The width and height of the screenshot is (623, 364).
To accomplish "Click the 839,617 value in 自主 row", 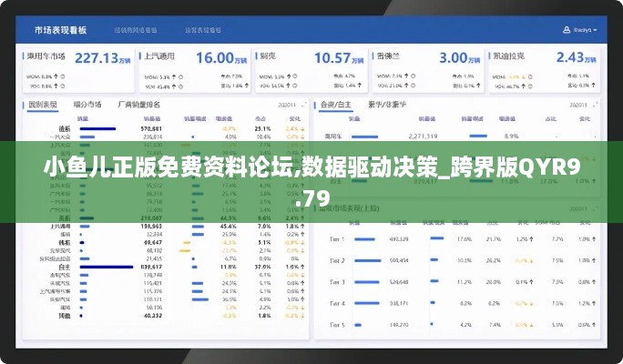I will tap(151, 267).
